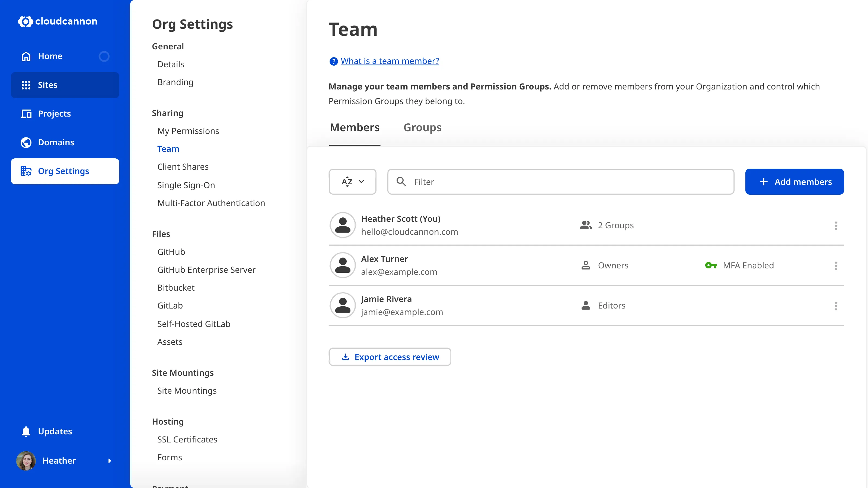Open Sites using the grid icon

pyautogui.click(x=26, y=85)
